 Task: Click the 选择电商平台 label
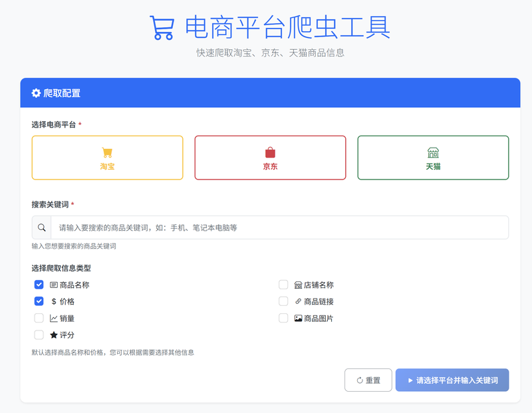(x=54, y=124)
